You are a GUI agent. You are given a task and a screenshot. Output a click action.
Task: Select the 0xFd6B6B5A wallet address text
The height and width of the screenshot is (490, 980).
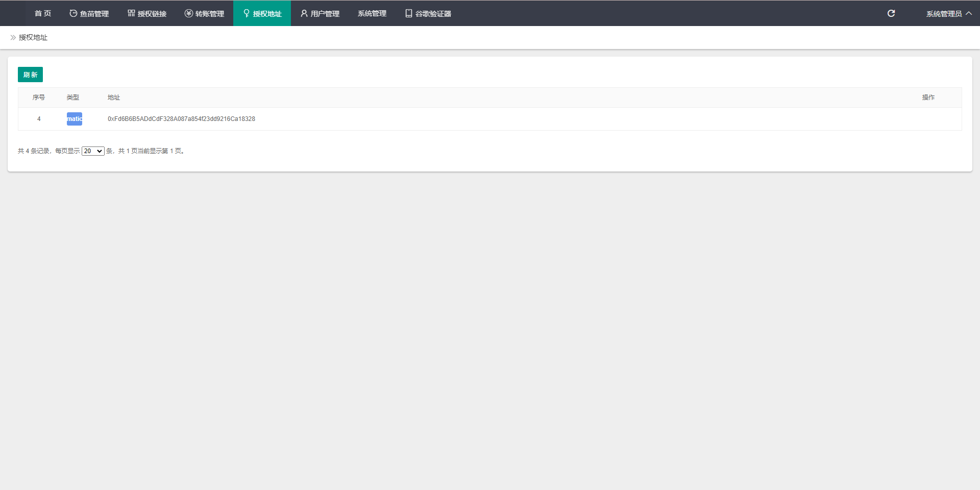pyautogui.click(x=181, y=119)
